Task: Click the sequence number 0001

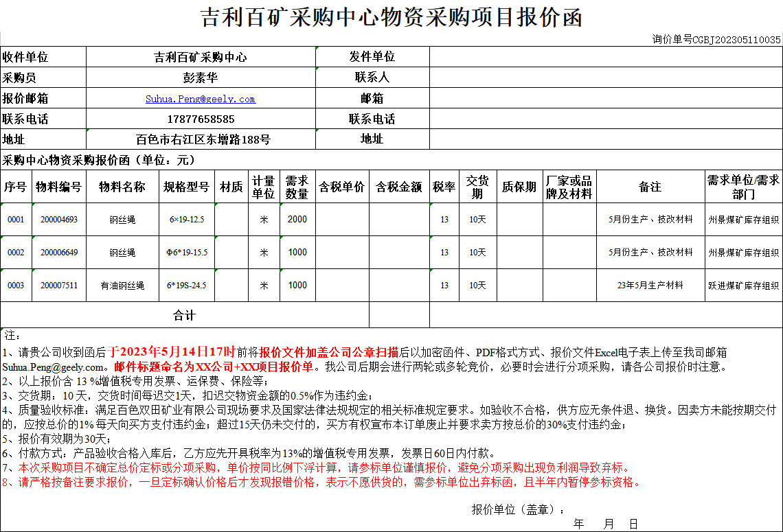Action: coord(16,220)
